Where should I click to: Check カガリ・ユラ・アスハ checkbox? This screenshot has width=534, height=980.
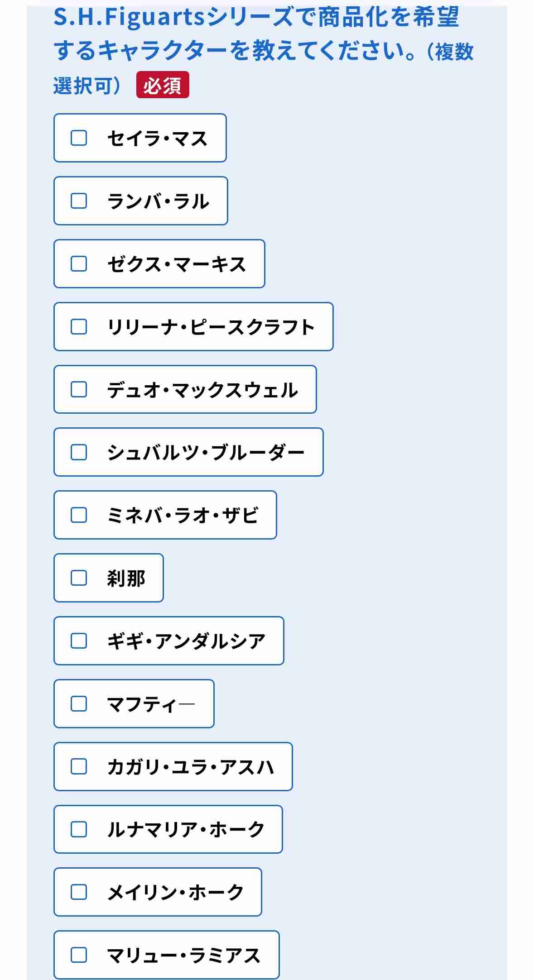(x=79, y=767)
